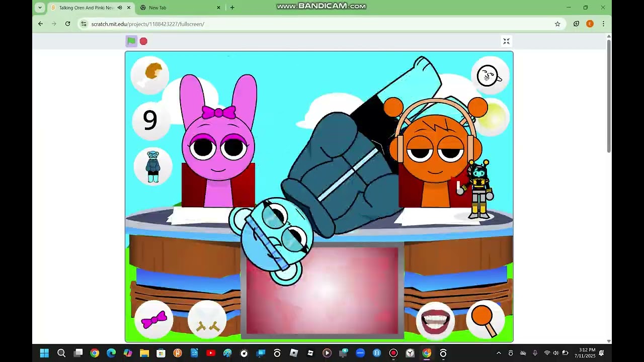Click the number 9 counter bubble
Image resolution: width=644 pixels, height=362 pixels.
[x=150, y=120]
